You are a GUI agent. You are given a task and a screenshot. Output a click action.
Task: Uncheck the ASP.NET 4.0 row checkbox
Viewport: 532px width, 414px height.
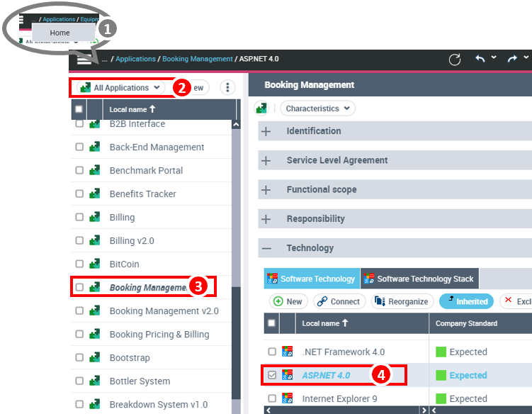(x=272, y=375)
